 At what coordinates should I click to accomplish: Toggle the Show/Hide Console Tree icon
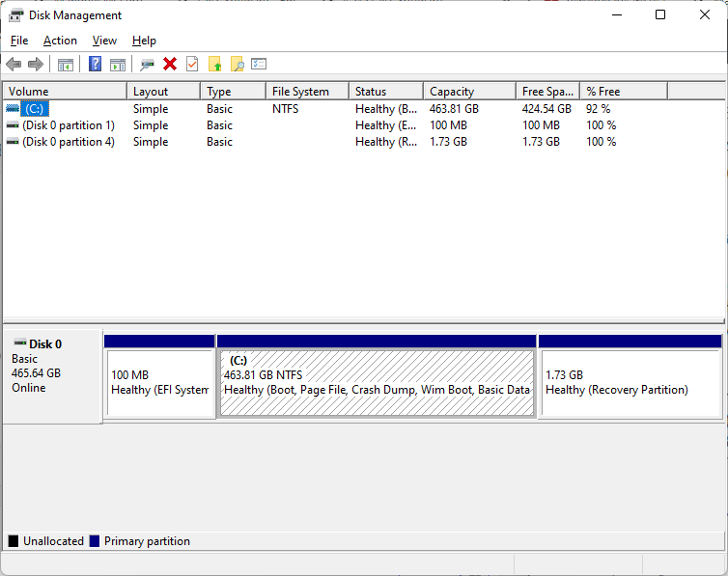tap(66, 65)
